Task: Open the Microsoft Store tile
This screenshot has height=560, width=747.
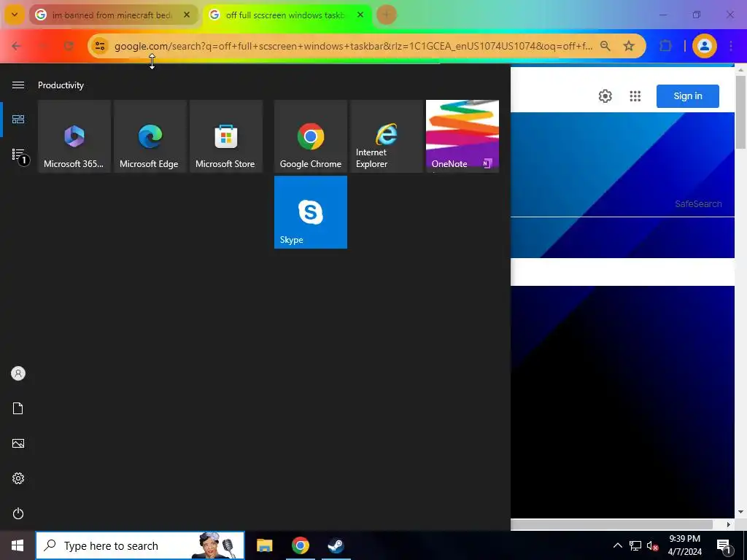Action: (226, 136)
